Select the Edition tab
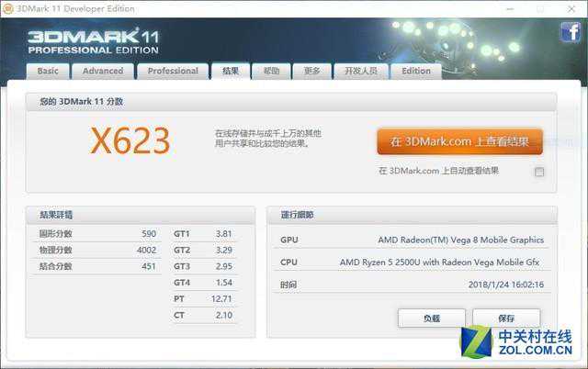588x369 pixels. pyautogui.click(x=415, y=71)
